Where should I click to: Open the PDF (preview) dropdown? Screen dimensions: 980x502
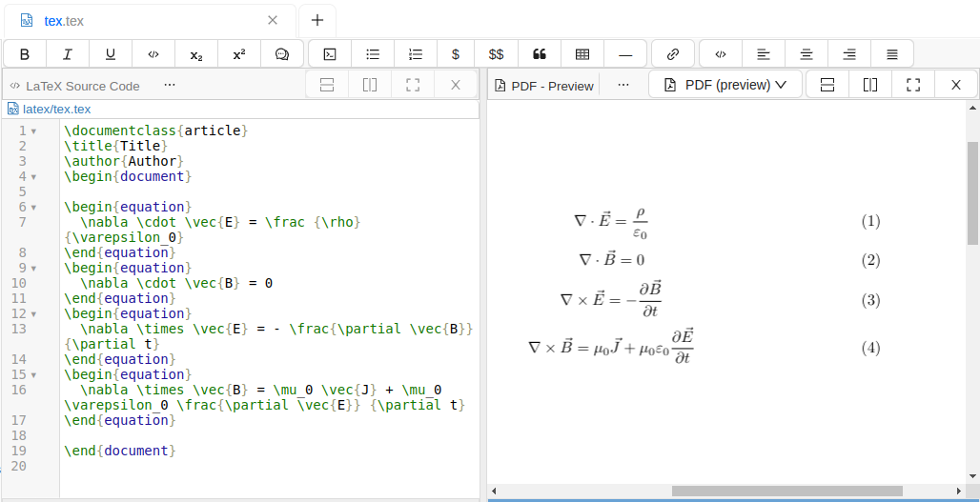click(x=725, y=85)
